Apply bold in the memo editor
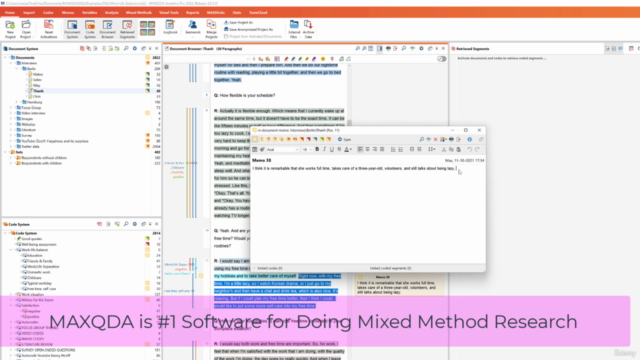 [x=317, y=149]
